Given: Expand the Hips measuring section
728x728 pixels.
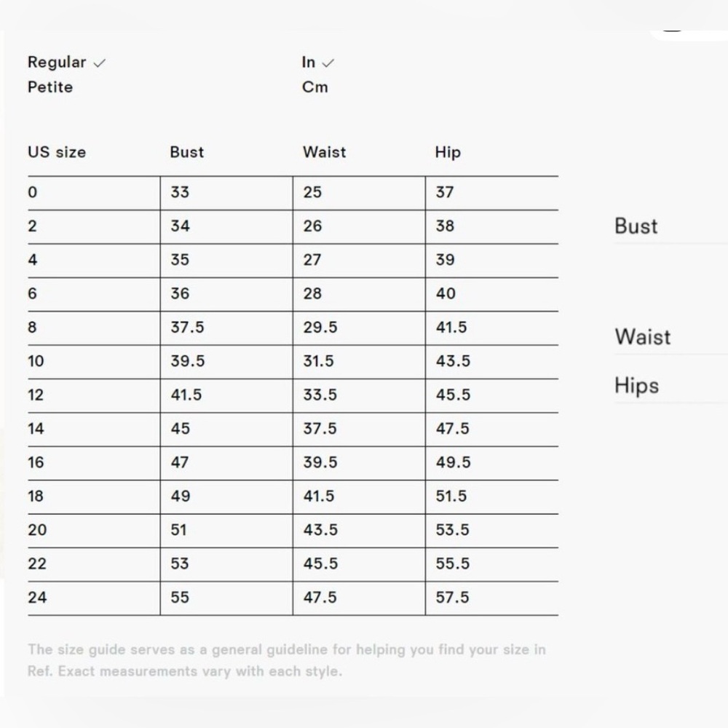Looking at the screenshot, I should [671, 385].
